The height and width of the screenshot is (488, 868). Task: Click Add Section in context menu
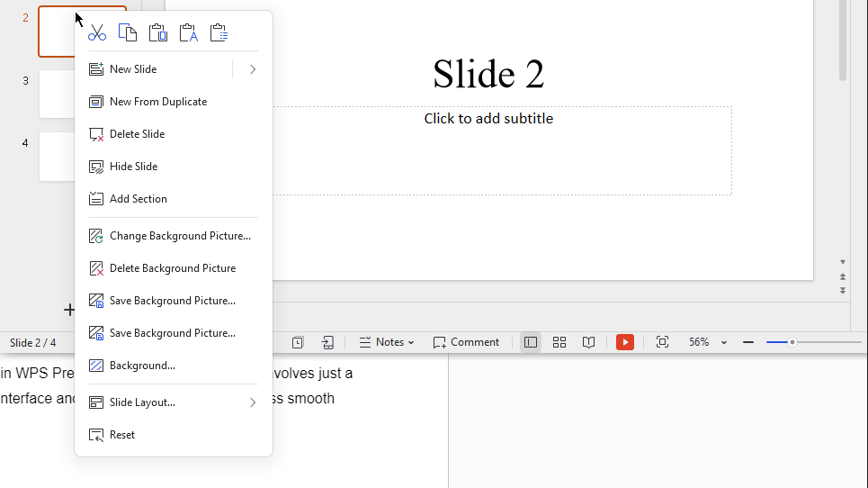(139, 199)
